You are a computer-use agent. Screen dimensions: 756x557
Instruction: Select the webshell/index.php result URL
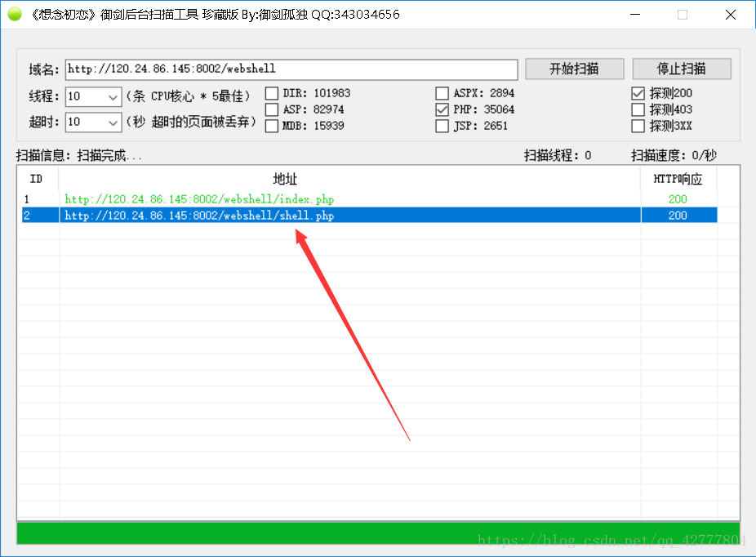199,199
